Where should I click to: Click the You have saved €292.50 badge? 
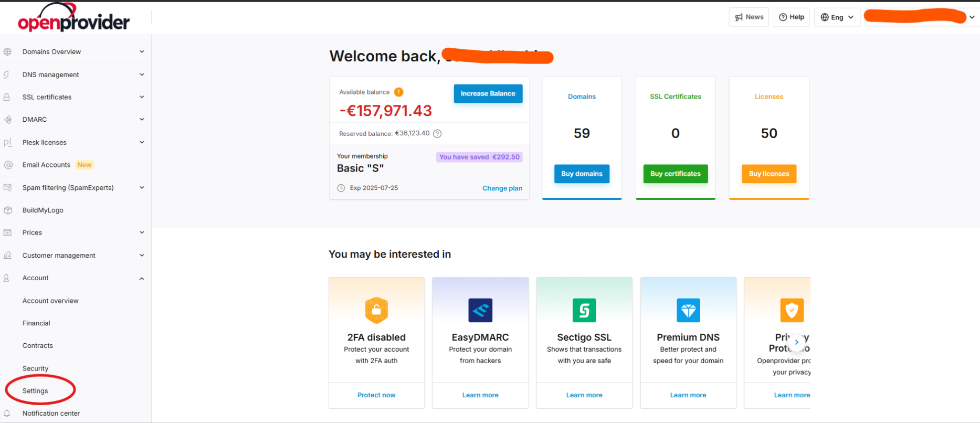[x=479, y=157]
